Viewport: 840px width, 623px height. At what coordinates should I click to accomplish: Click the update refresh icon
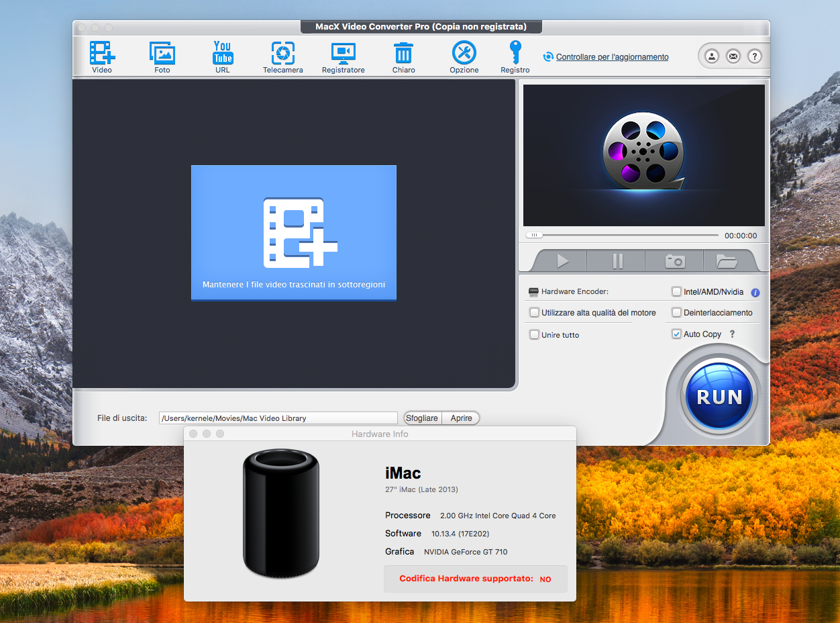[x=548, y=57]
